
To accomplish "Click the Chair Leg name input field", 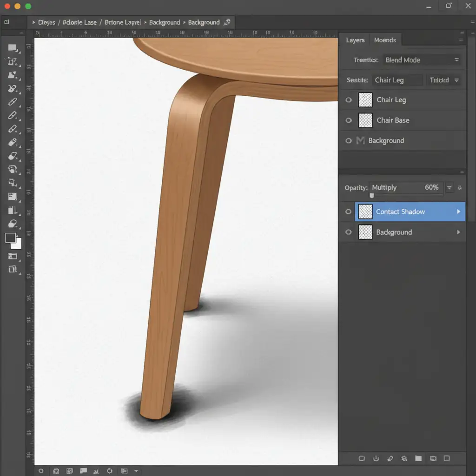I will coord(398,80).
